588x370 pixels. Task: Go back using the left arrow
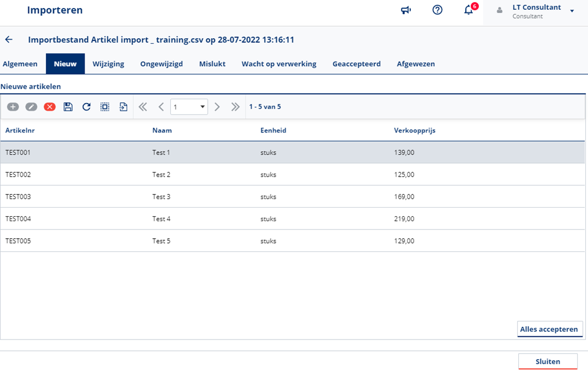click(x=9, y=40)
